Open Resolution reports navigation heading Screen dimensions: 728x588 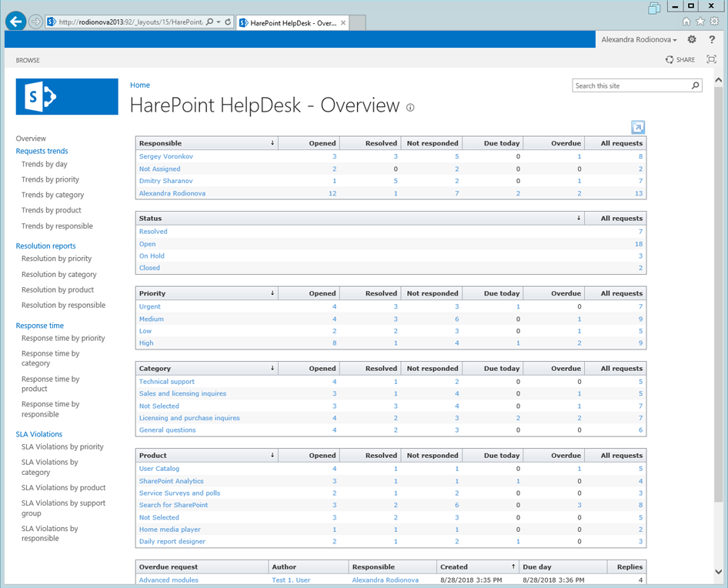(45, 246)
